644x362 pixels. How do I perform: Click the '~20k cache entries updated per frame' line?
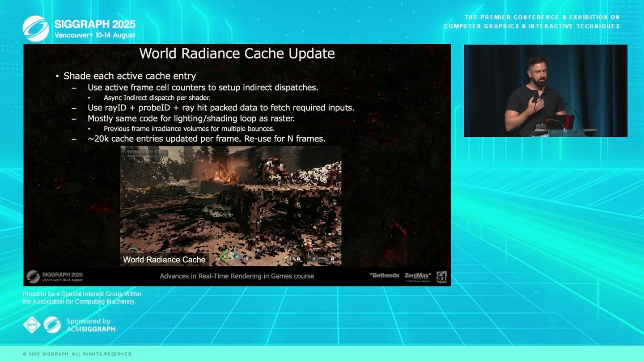coord(207,139)
